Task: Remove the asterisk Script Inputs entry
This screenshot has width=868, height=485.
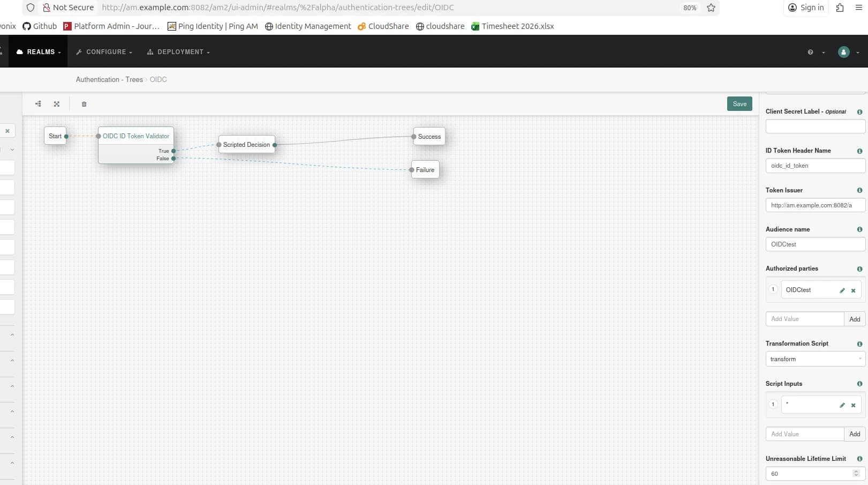Action: tap(854, 405)
